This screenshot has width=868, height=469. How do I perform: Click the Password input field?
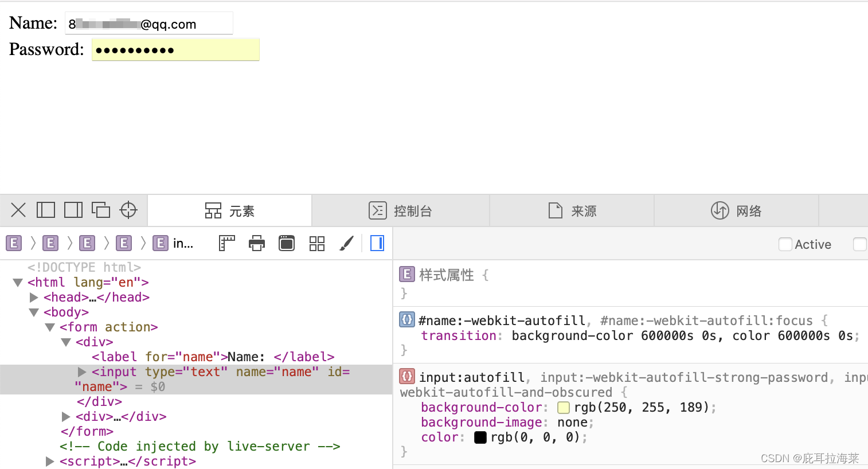175,50
